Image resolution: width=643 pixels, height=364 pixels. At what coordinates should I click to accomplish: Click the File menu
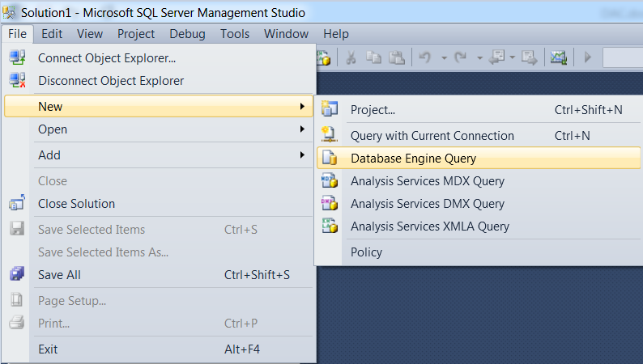17,34
